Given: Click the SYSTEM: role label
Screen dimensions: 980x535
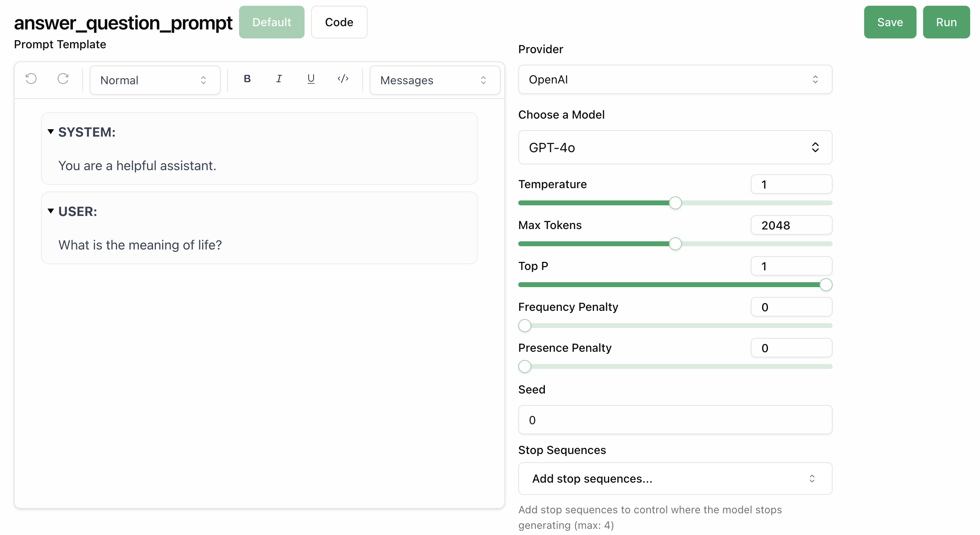Looking at the screenshot, I should point(87,132).
